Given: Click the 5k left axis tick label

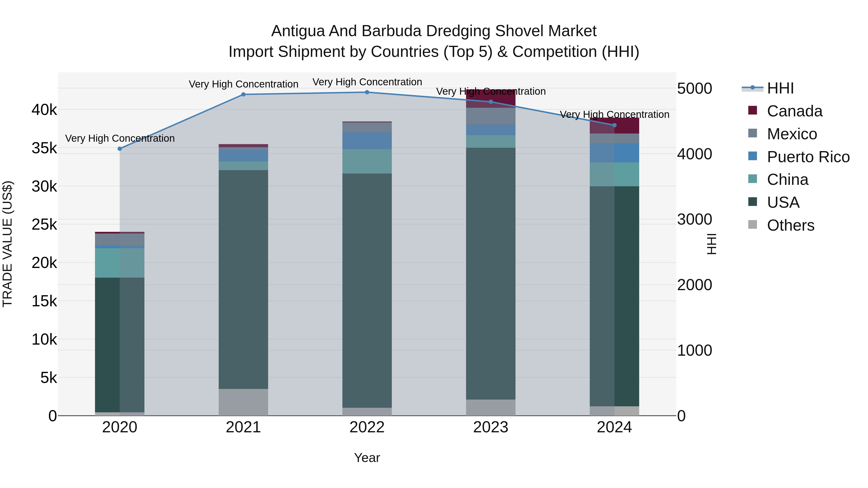Looking at the screenshot, I should pyautogui.click(x=49, y=378).
